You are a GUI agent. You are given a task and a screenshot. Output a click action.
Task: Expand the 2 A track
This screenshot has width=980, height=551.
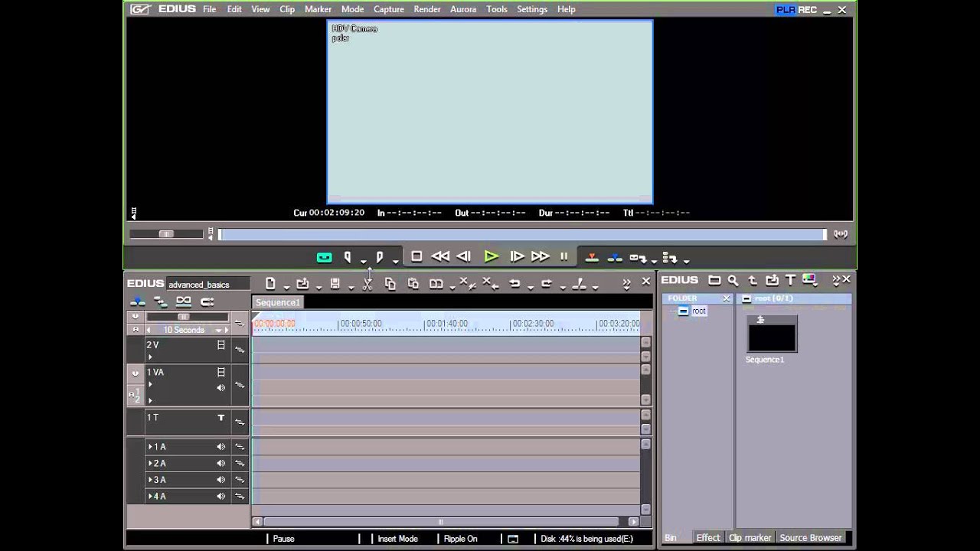[150, 464]
